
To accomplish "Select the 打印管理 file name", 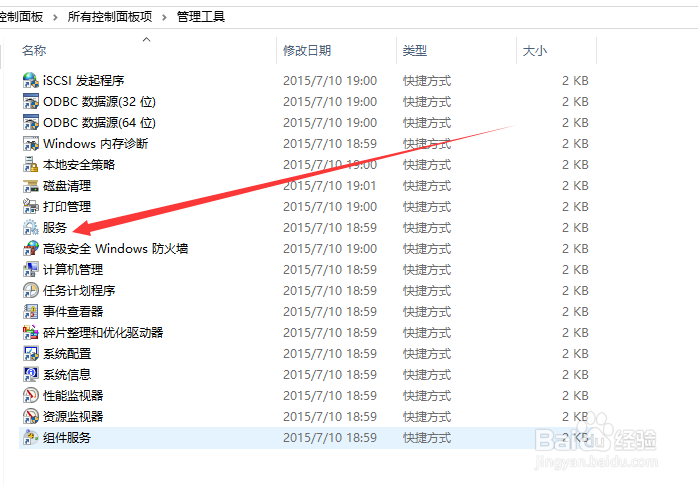I will click(67, 207).
